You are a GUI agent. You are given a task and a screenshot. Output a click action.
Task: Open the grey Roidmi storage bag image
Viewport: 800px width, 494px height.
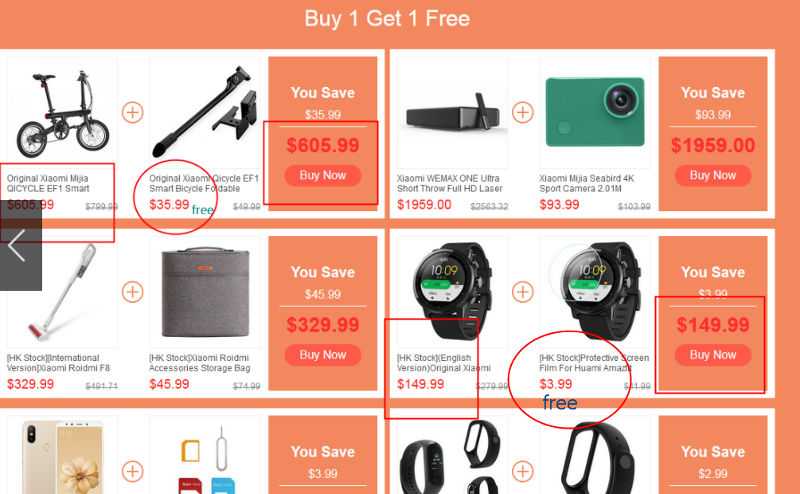[x=205, y=293]
